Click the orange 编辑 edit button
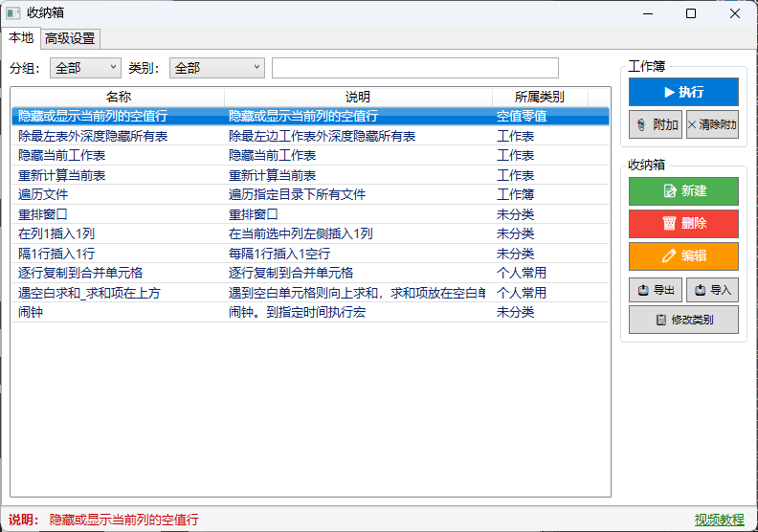This screenshot has height=532, width=758. pos(683,255)
